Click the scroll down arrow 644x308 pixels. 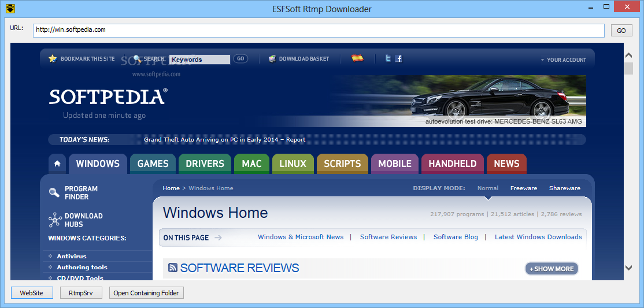(628, 268)
